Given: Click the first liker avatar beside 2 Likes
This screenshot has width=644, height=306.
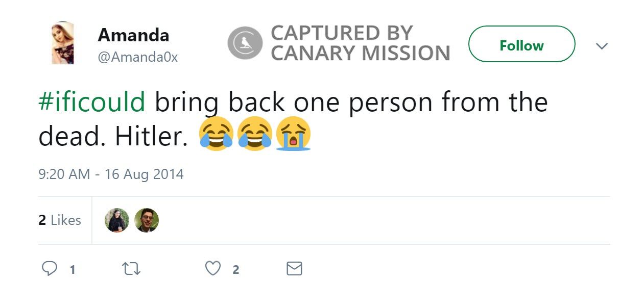Looking at the screenshot, I should pyautogui.click(x=117, y=220).
